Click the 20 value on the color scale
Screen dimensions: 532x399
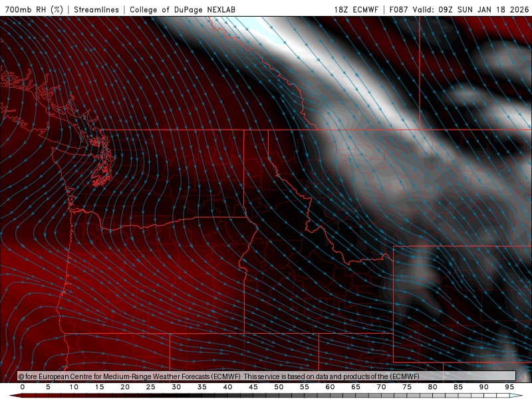[x=125, y=387]
